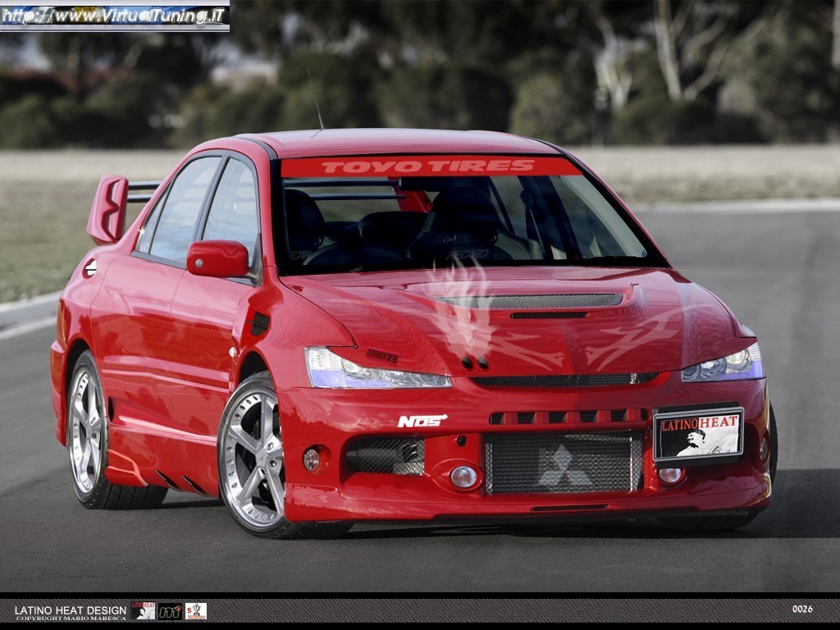This screenshot has height=630, width=840.
Task: Click the trophy badge with number 5
Action: (x=195, y=611)
